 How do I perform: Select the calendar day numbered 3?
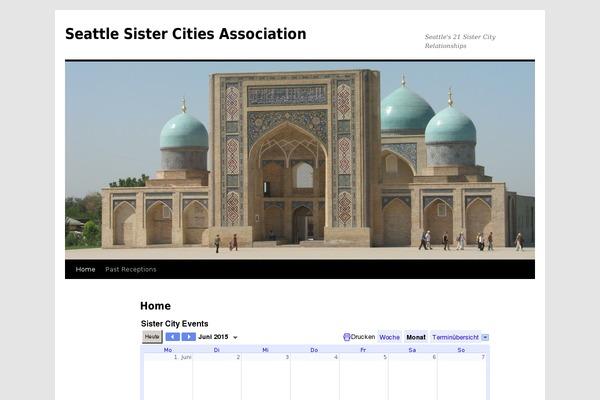[x=266, y=377]
